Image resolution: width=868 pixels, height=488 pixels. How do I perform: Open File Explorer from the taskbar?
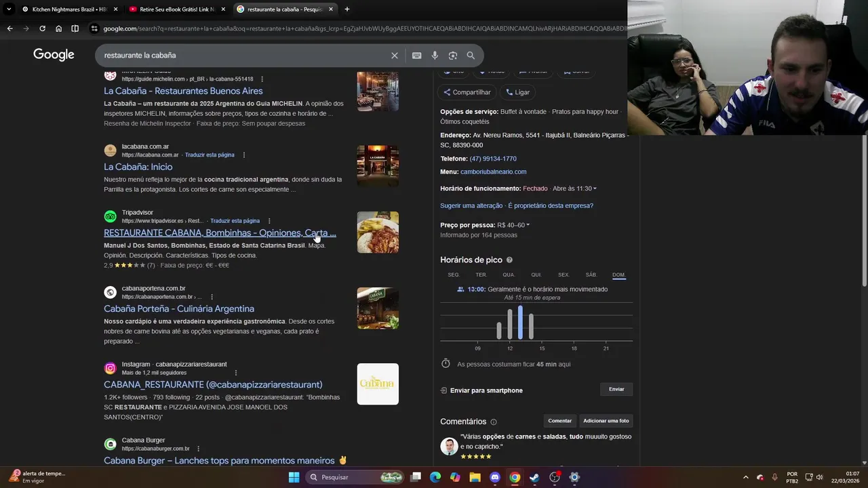pos(475,477)
